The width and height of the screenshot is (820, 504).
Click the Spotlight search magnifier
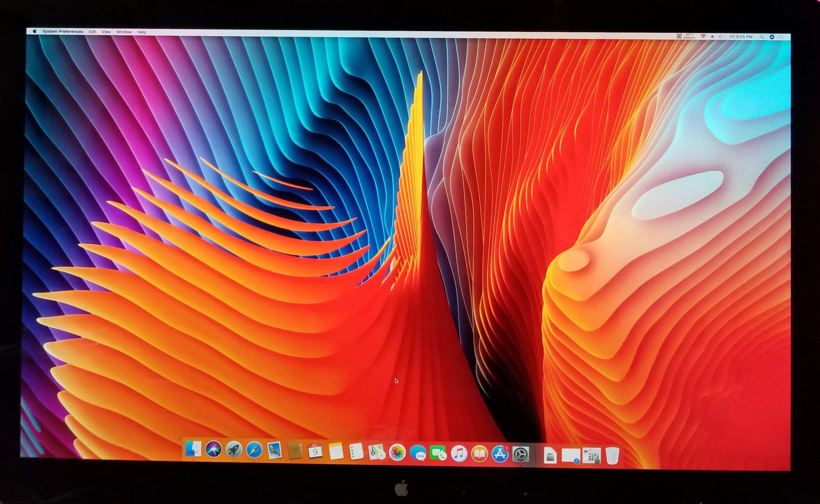(762, 37)
